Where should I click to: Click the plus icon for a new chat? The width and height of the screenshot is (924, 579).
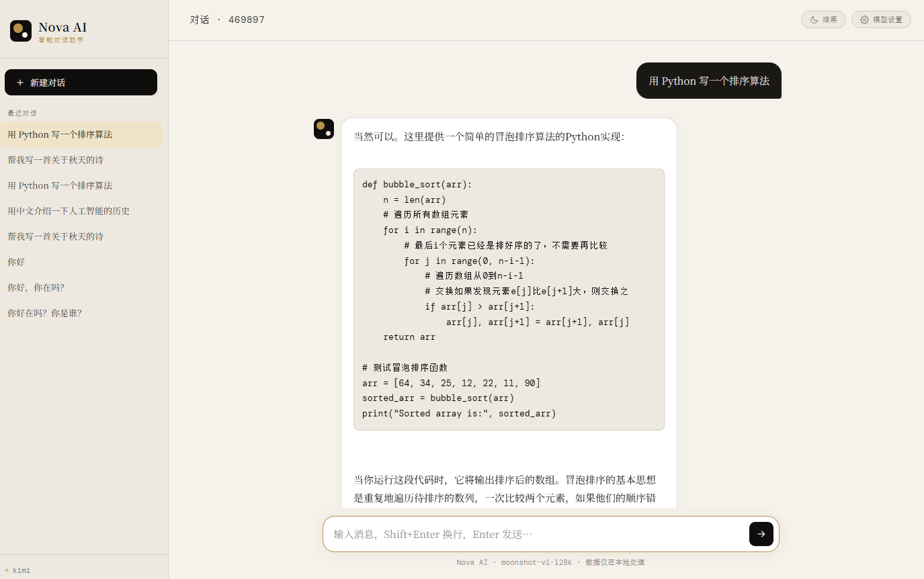coord(19,82)
